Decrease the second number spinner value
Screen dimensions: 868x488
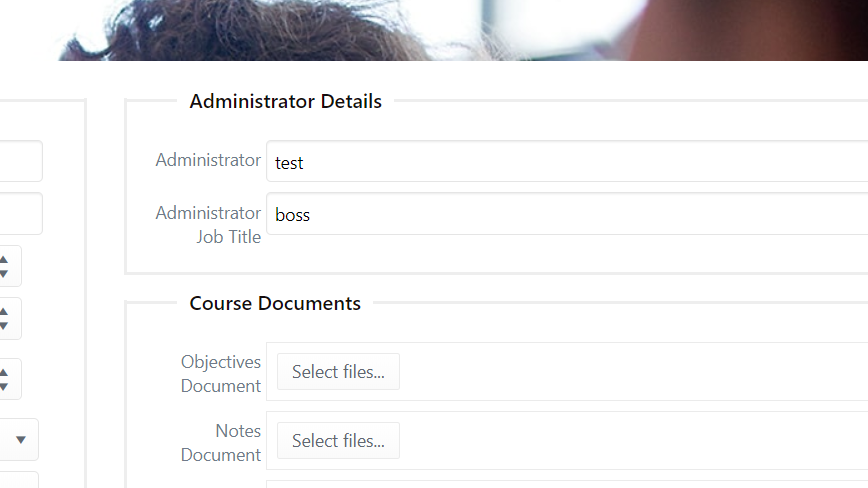coord(4,325)
